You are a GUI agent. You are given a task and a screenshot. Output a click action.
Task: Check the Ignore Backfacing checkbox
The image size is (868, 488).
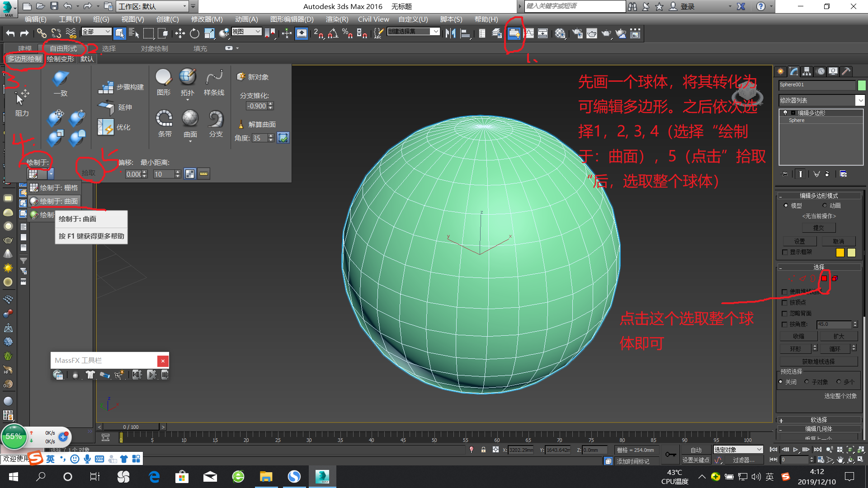click(x=785, y=314)
